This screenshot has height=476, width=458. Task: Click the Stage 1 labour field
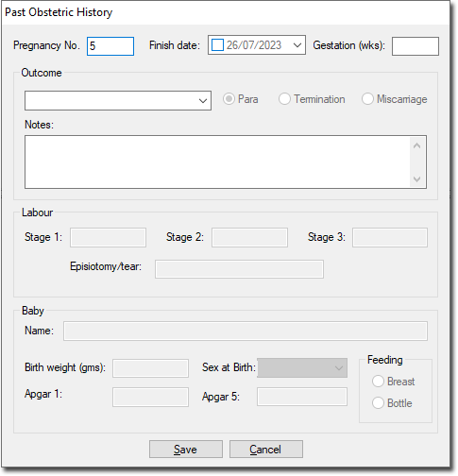click(x=108, y=237)
